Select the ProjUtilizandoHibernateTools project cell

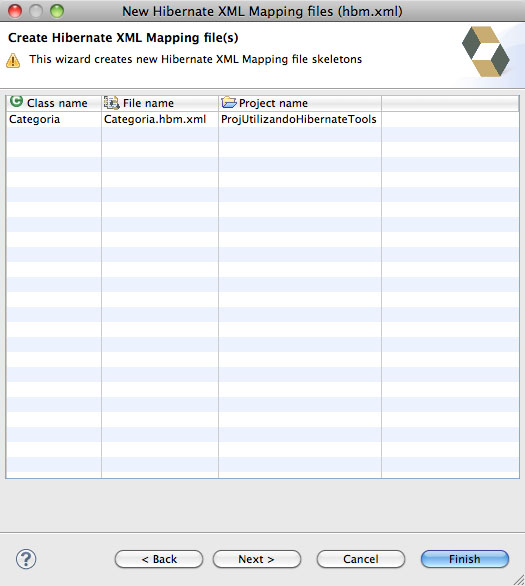point(300,119)
